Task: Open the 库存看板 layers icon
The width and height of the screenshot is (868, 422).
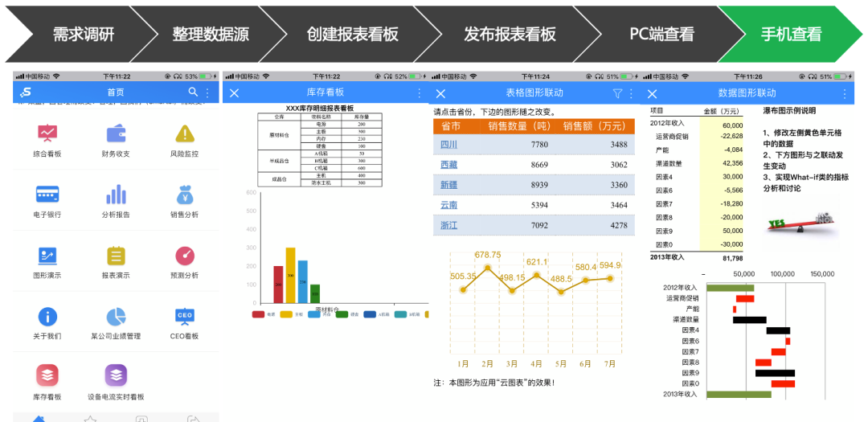Action: click(x=47, y=375)
